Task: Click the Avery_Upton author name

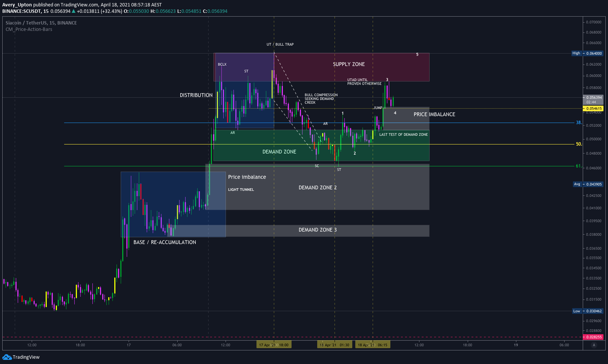Action: coord(17,5)
